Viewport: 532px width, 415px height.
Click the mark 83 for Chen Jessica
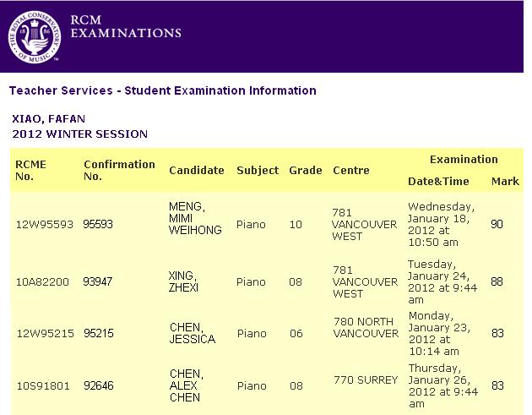[497, 333]
